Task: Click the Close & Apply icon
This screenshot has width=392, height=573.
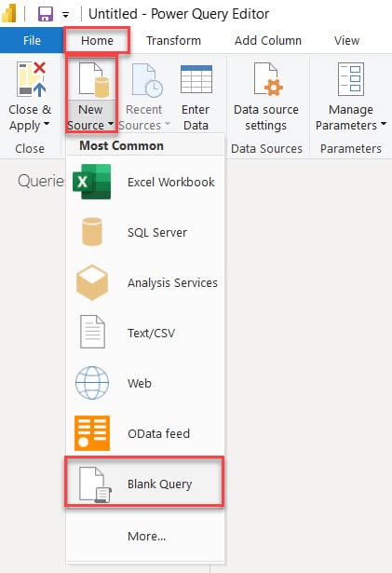Action: point(32,79)
